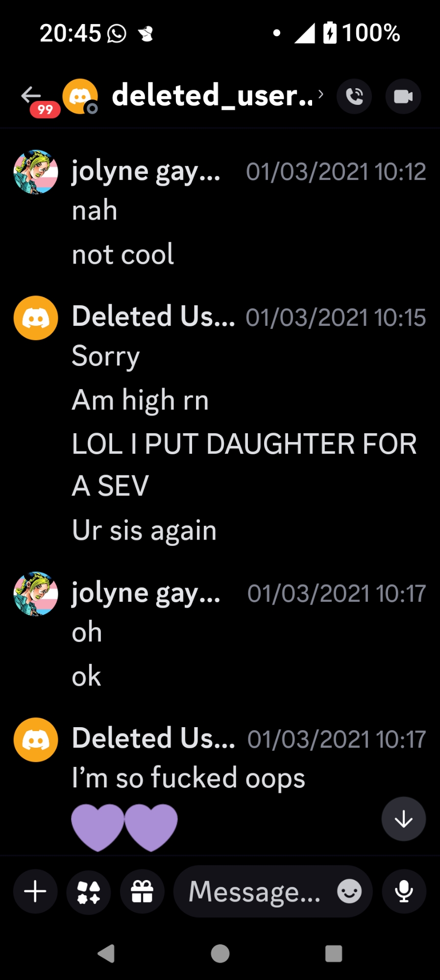Viewport: 440px width, 980px height.
Task: Tap the Android back triangle button
Action: click(x=107, y=954)
